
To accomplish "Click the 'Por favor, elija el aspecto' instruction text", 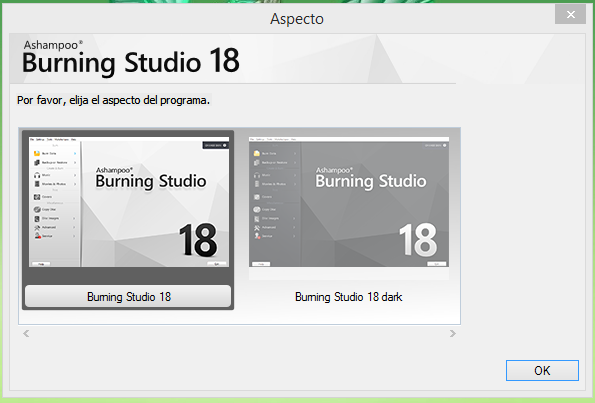I will point(113,100).
